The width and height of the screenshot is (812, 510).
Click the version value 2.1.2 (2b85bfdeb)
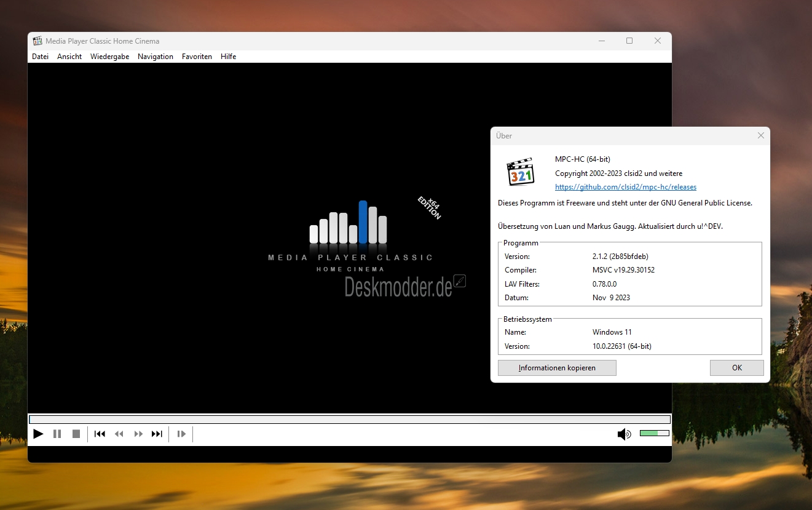tap(620, 257)
